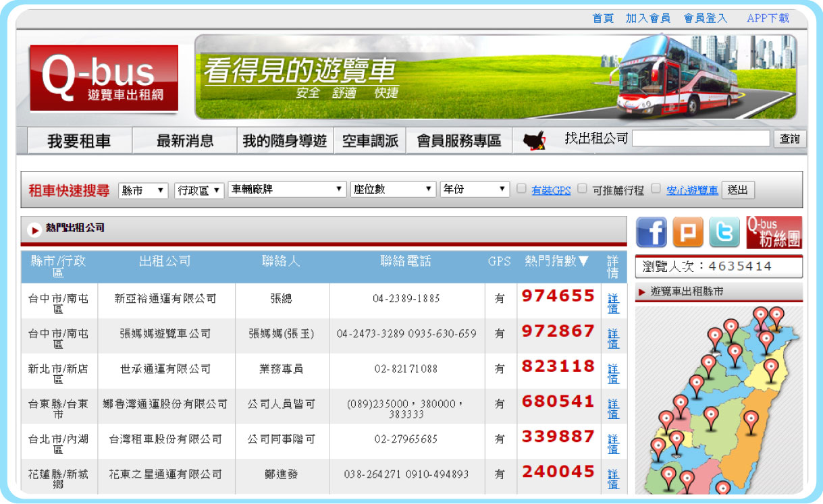
Task: Click phone number 02-27965685
Action: (406, 439)
